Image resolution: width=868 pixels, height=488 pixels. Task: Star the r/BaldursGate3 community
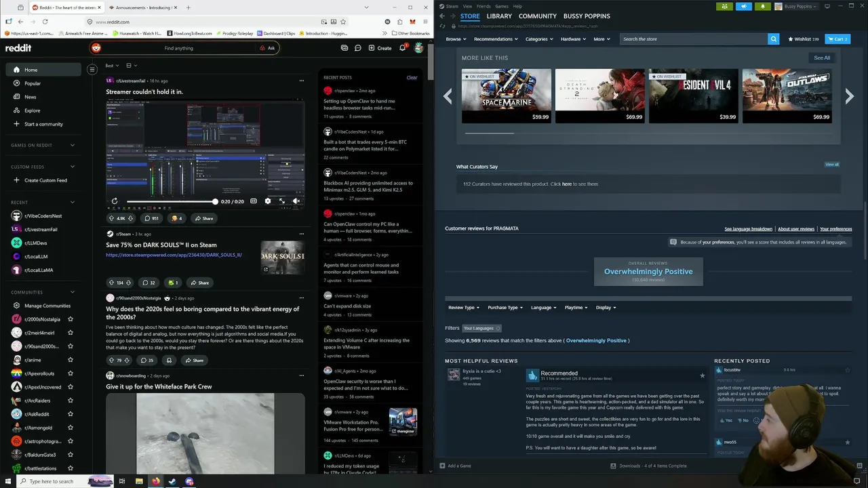(x=71, y=455)
